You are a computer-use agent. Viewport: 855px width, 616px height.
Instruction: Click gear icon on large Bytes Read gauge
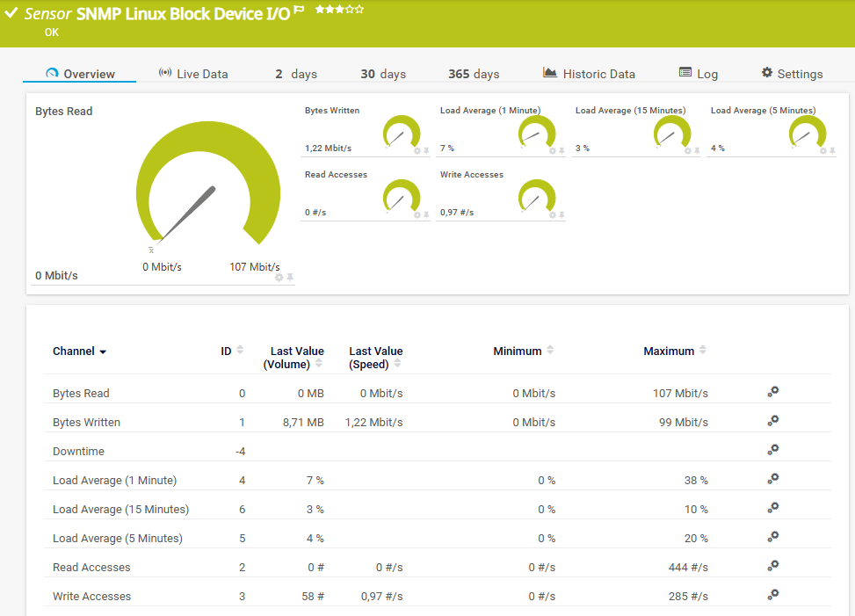(x=279, y=278)
